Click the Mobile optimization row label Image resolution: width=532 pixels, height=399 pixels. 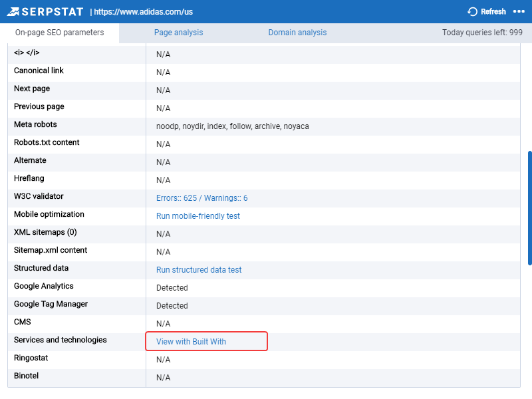point(49,214)
